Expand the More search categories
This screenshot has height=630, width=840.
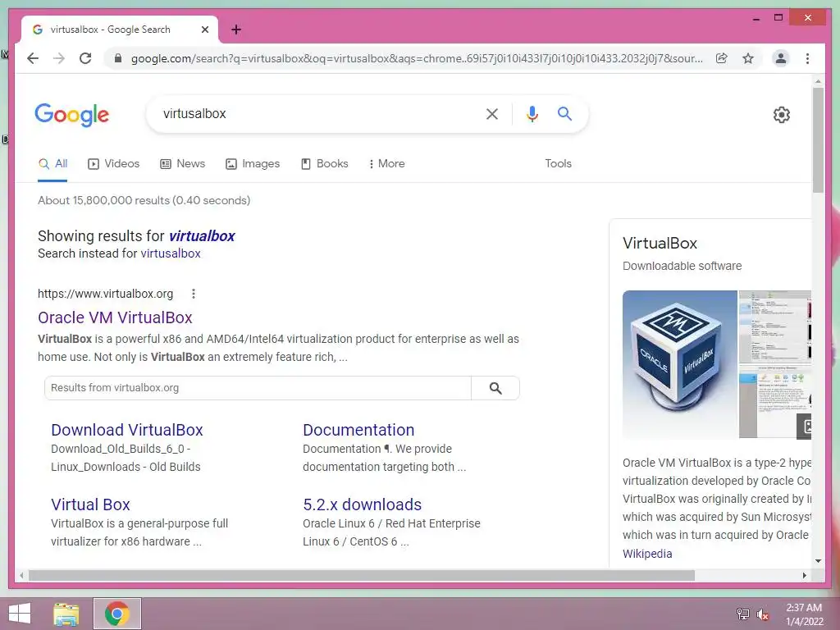pos(387,164)
